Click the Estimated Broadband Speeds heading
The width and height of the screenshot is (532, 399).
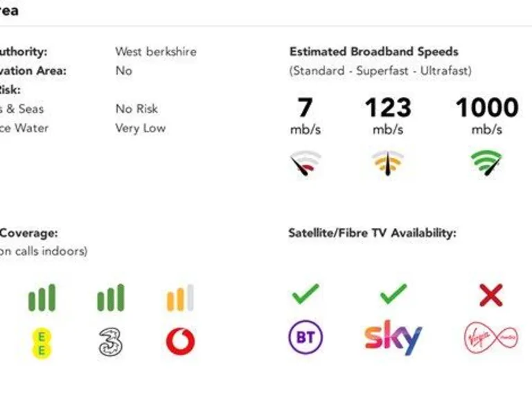tap(373, 51)
